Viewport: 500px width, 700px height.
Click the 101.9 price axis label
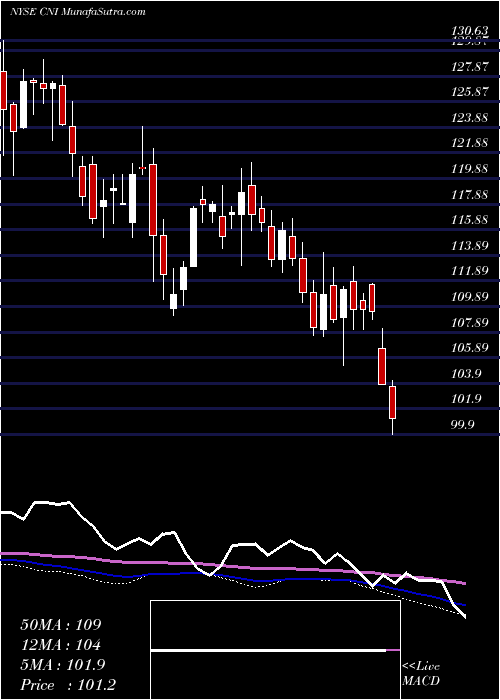[x=466, y=398]
